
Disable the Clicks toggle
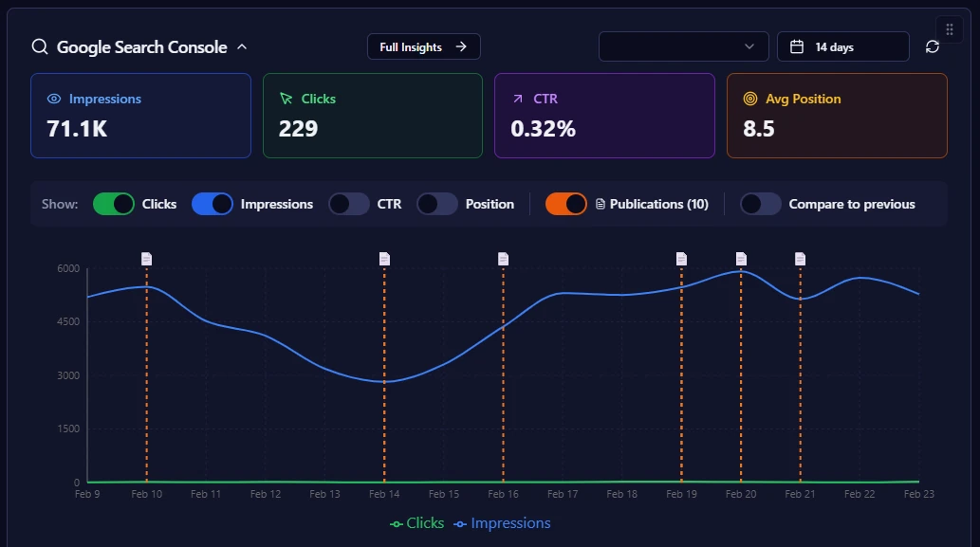114,204
